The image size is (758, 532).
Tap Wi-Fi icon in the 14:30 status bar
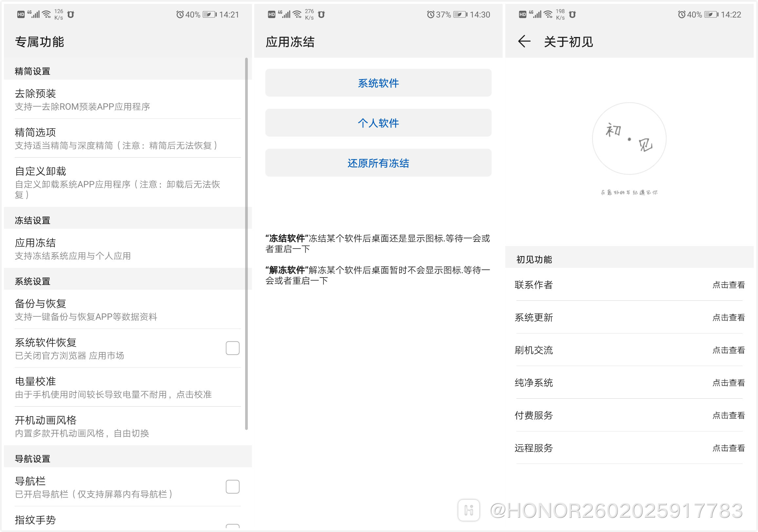[x=298, y=14]
